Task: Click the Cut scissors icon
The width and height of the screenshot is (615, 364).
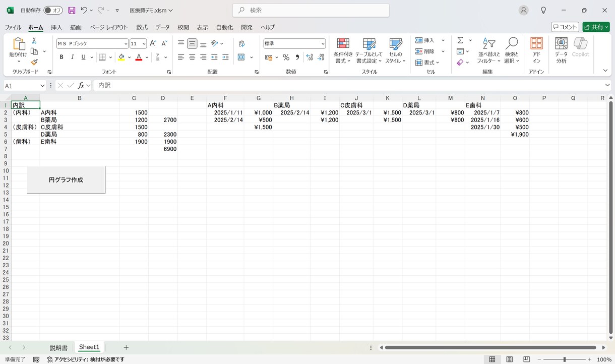Action: tap(34, 40)
